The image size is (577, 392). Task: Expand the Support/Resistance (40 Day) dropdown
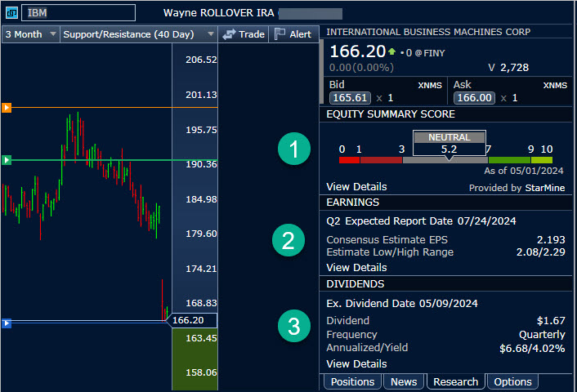(137, 34)
